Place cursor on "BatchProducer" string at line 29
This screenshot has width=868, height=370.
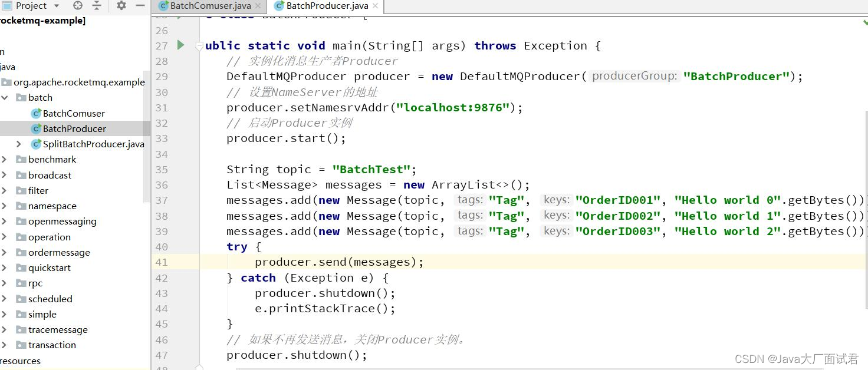click(736, 77)
